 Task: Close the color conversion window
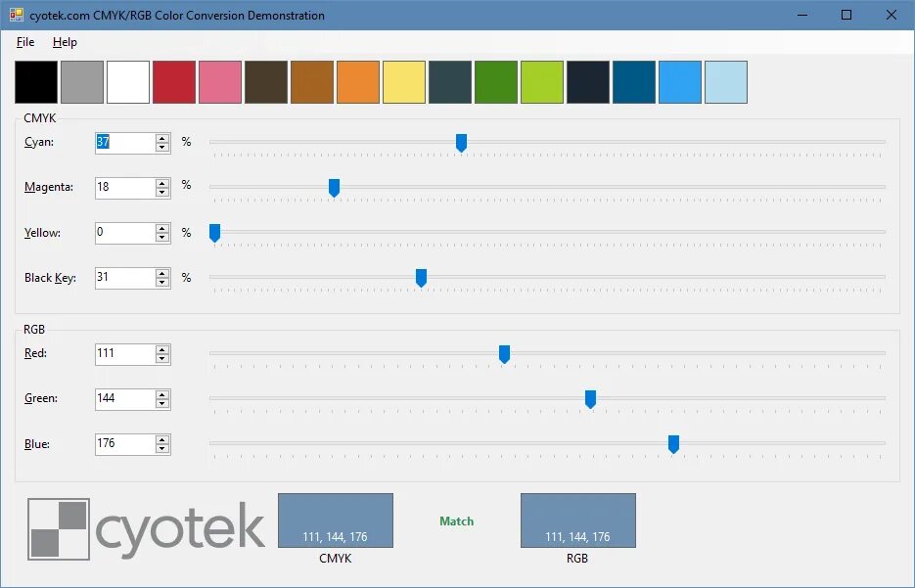[892, 16]
